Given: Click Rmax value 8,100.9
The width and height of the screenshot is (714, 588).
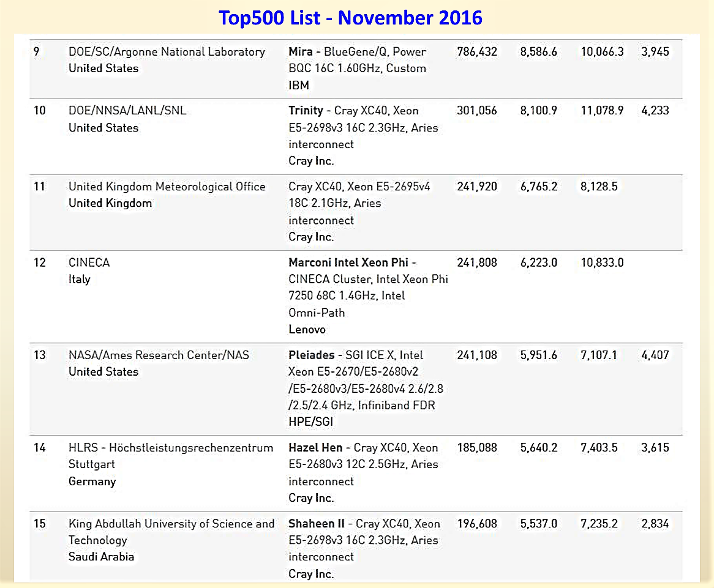Looking at the screenshot, I should [539, 110].
